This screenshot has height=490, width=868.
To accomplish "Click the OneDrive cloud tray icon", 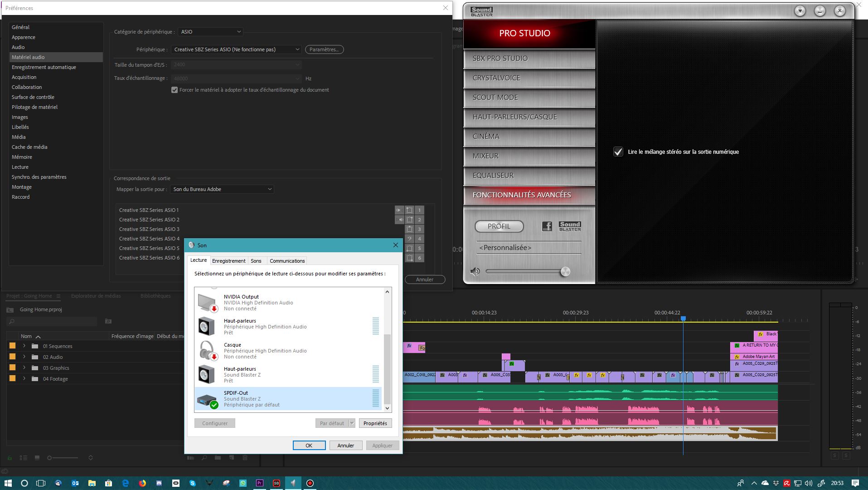I will pyautogui.click(x=765, y=483).
